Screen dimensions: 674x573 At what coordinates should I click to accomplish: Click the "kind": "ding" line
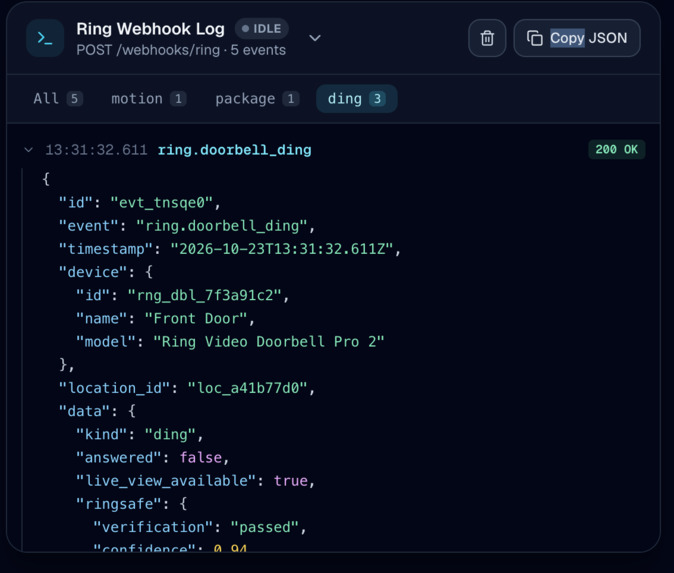click(140, 435)
